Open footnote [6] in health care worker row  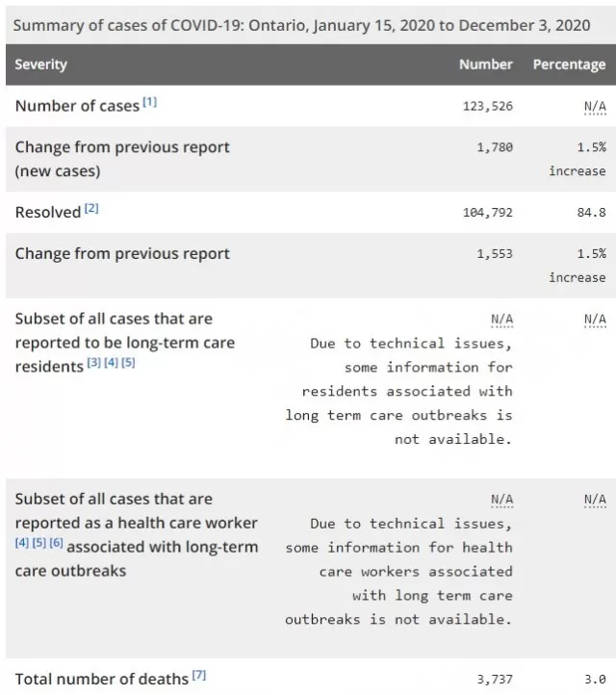coord(56,543)
